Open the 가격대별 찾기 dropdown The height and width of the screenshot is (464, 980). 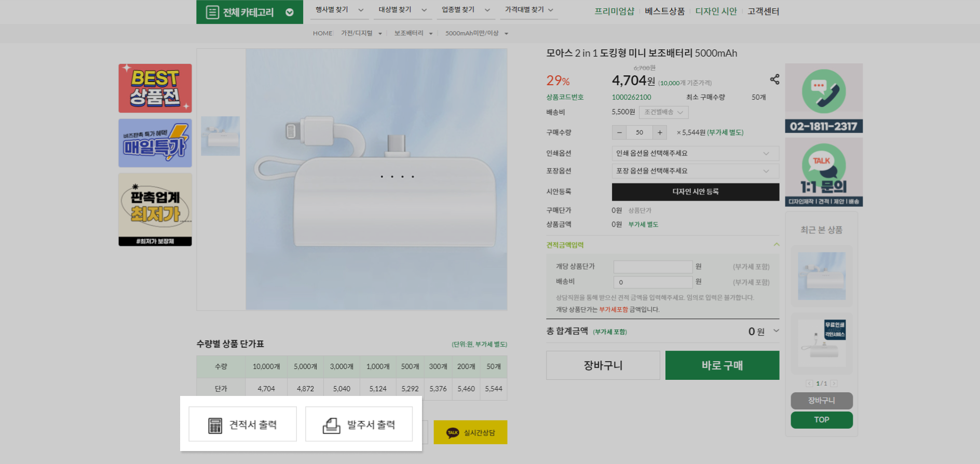[529, 10]
